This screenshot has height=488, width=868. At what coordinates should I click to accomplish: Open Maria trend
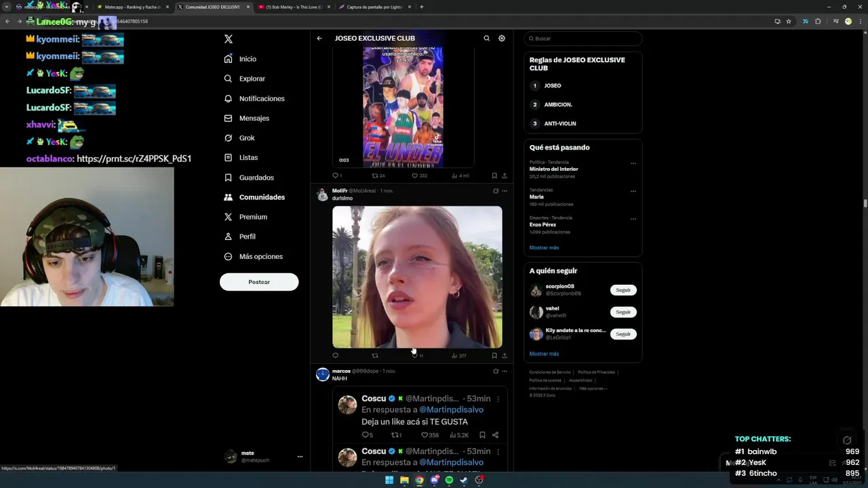point(583,197)
